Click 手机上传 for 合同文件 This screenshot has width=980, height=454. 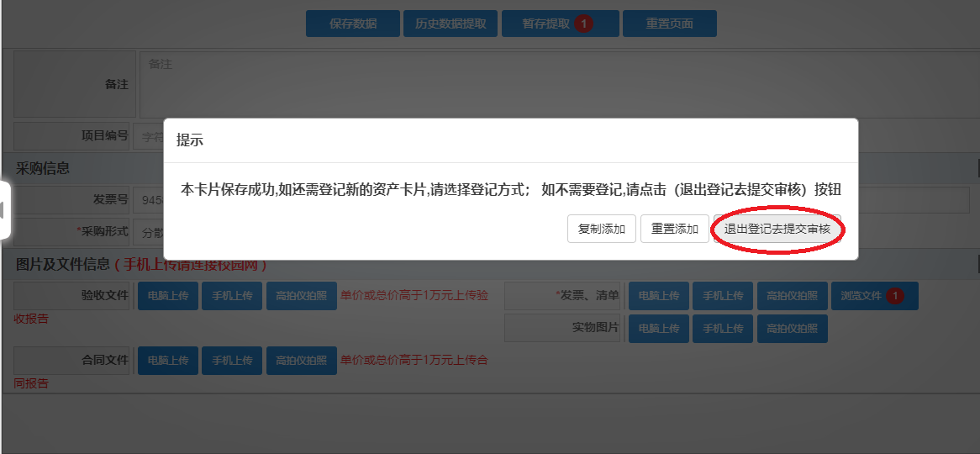[x=232, y=360]
